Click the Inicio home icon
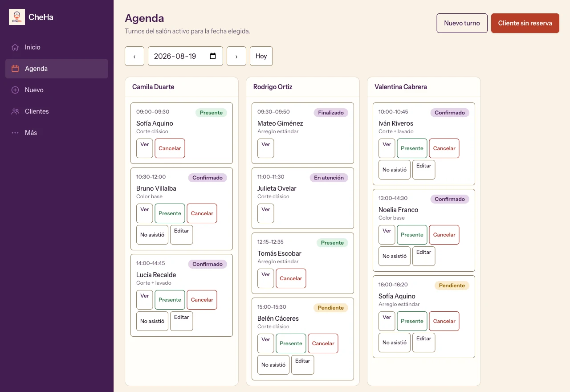The image size is (570, 392). (x=15, y=47)
